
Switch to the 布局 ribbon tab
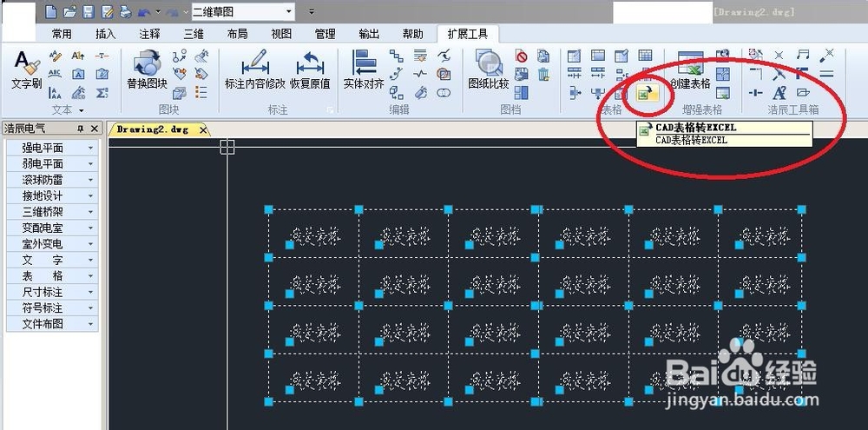[x=237, y=35]
